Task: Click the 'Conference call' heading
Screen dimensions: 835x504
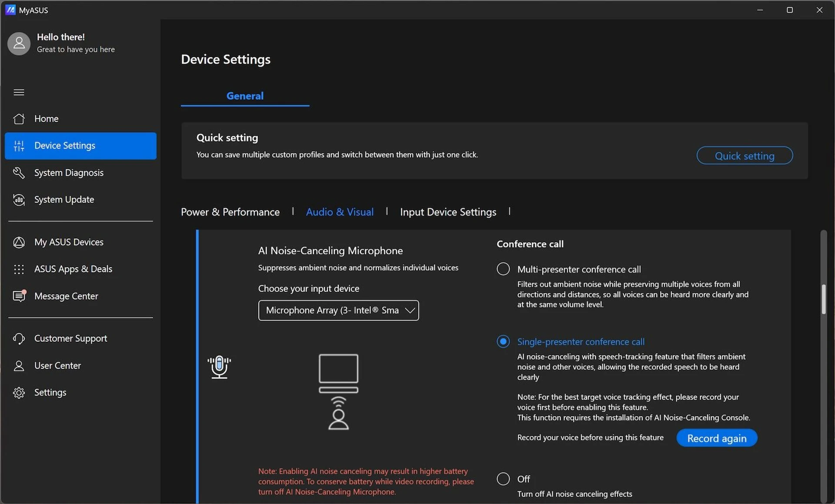Action: [530, 244]
